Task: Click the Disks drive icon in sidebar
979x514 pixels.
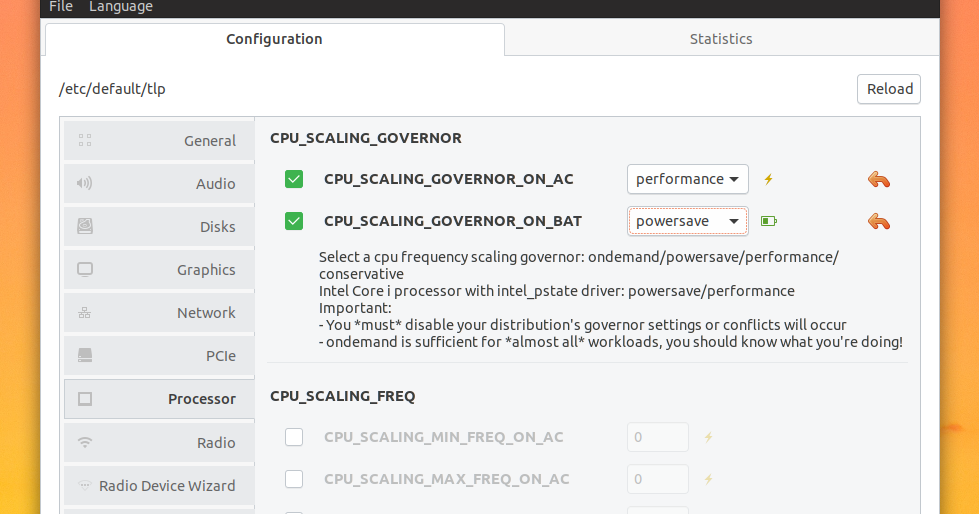Action: point(85,225)
